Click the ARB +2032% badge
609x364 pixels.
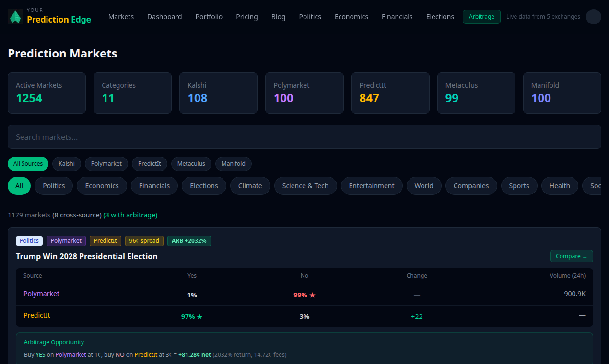pyautogui.click(x=189, y=240)
